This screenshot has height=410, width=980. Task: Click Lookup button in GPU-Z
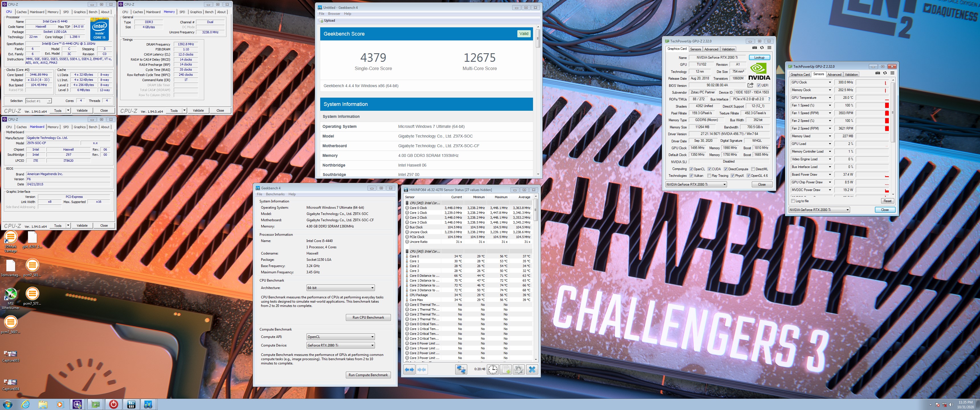pyautogui.click(x=759, y=58)
